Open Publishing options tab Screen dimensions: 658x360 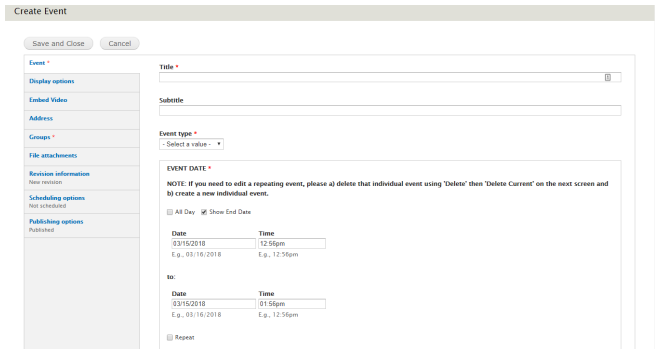click(82, 225)
